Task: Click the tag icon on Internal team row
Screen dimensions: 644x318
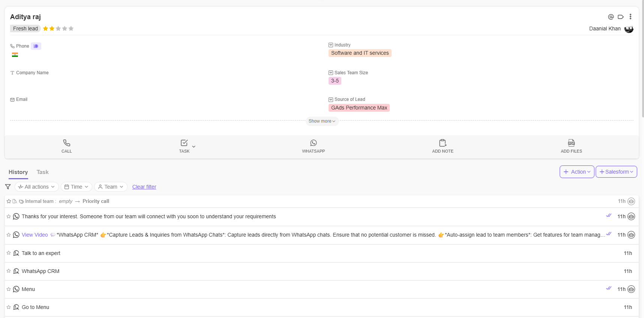Action: pos(21,201)
